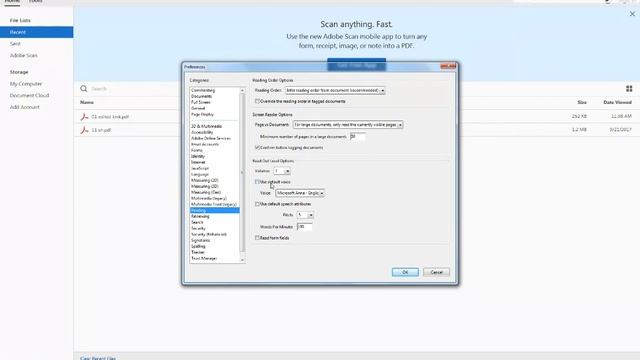The height and width of the screenshot is (360, 640).
Task: Select Forms category
Action: point(197,150)
